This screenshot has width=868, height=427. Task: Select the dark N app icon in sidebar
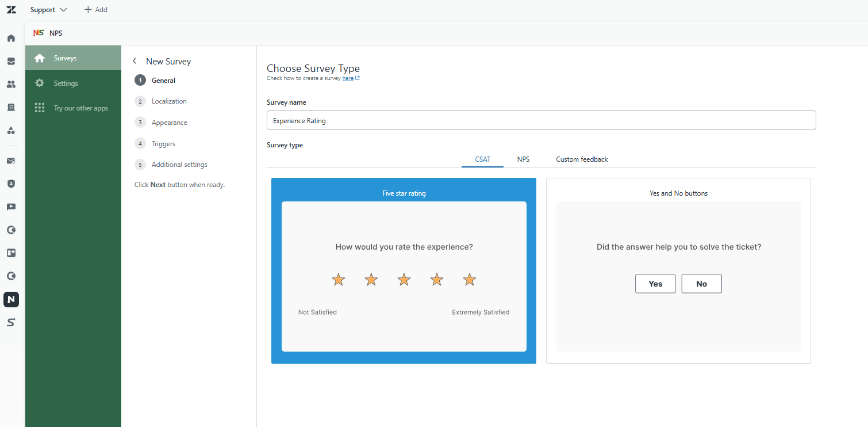click(11, 299)
